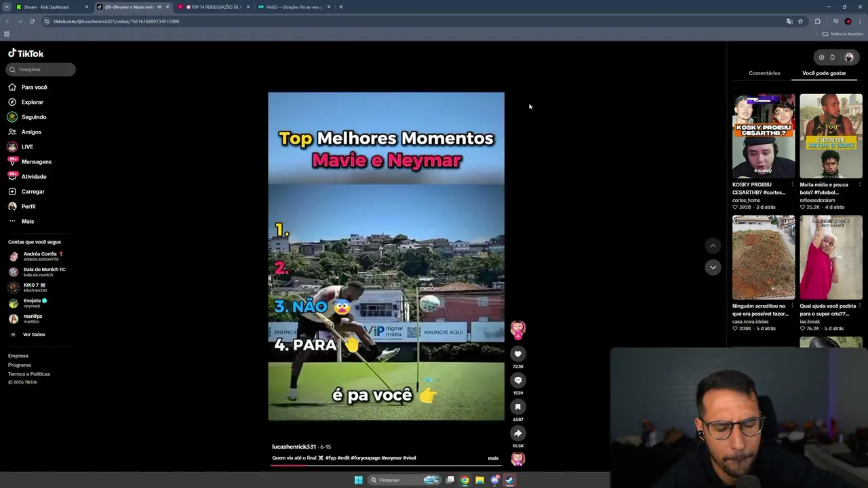Share the video with the arrow icon
The width and height of the screenshot is (868, 488).
pos(517,433)
